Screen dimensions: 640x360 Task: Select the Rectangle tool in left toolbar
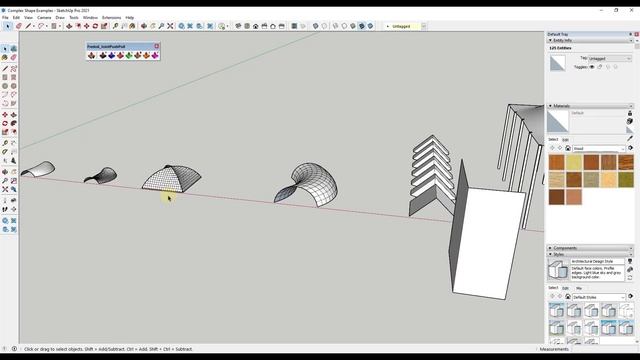[5, 77]
